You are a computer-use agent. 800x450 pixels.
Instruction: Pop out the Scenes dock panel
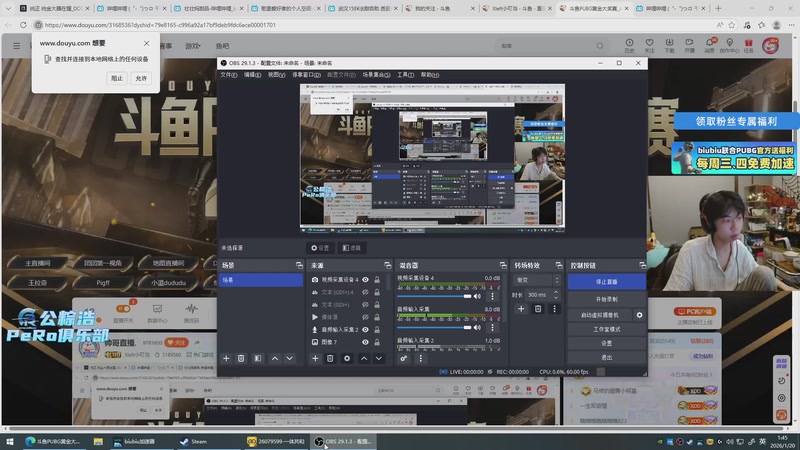(x=299, y=265)
